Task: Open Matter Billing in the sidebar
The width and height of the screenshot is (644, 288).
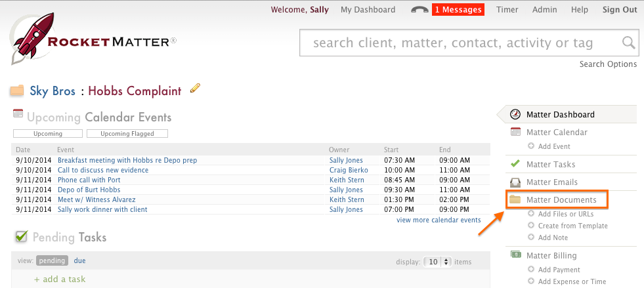Action: pyautogui.click(x=551, y=255)
